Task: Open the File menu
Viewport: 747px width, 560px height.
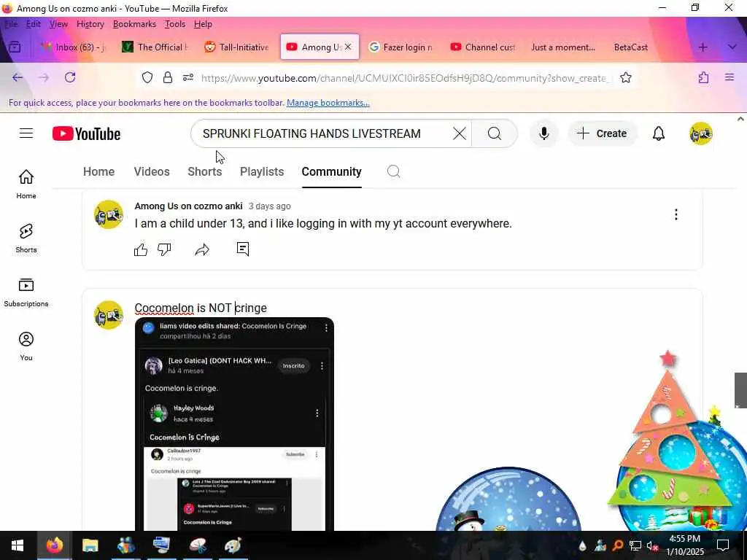Action: point(11,24)
